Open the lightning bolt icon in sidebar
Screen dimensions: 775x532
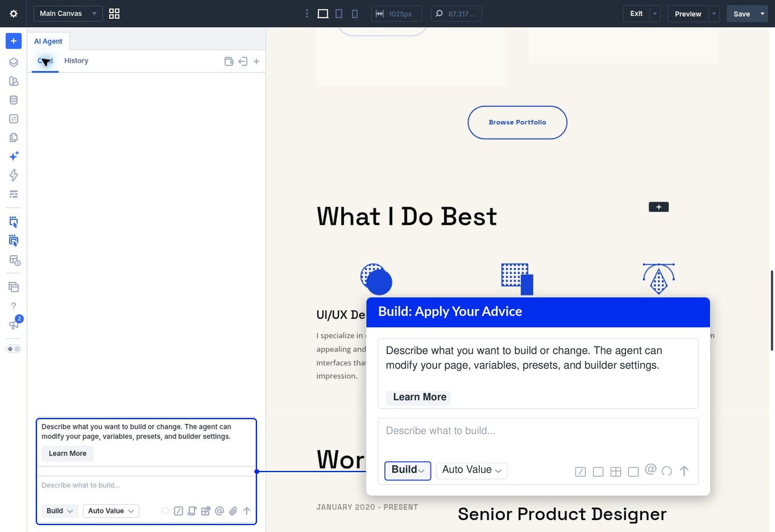point(13,175)
